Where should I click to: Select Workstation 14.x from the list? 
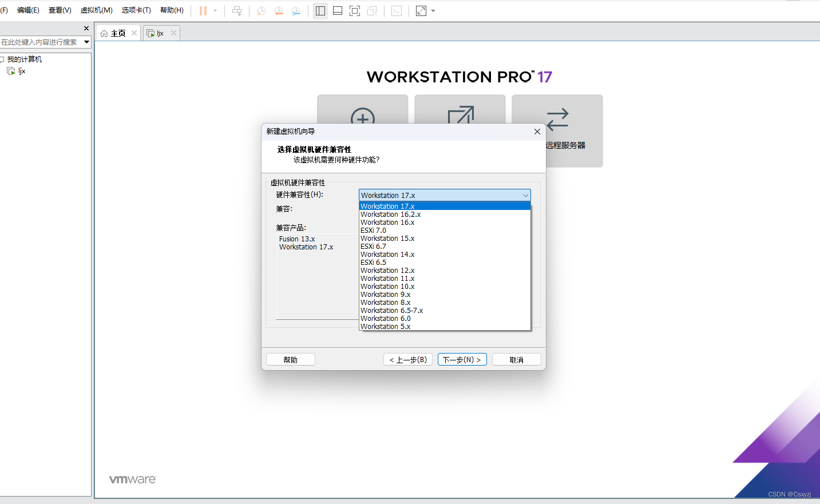[x=445, y=255]
